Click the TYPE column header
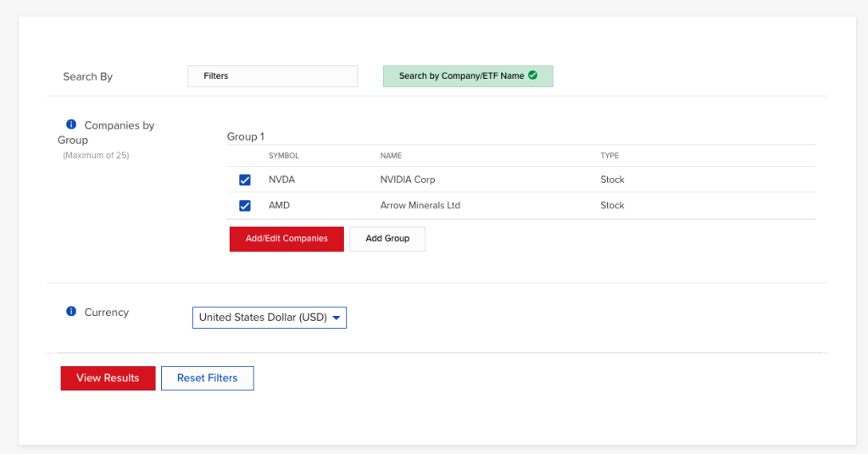Viewport: 868px width, 454px height. click(x=609, y=156)
